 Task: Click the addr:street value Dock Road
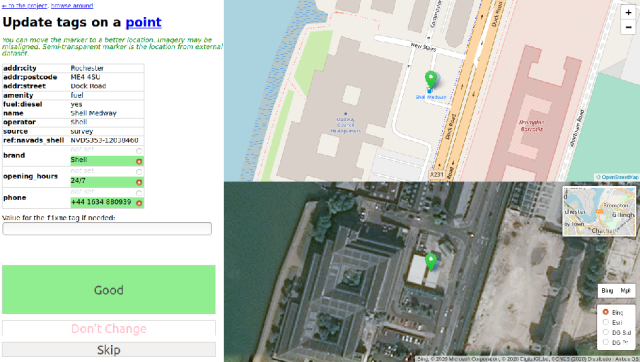[88, 86]
